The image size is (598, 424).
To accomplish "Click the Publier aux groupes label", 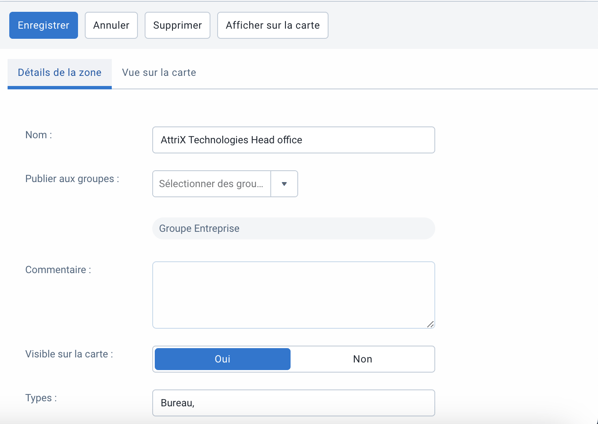I will 72,179.
